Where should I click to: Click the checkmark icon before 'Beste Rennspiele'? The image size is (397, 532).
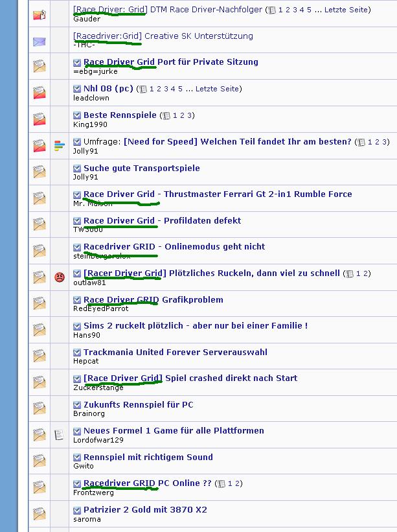click(x=77, y=116)
